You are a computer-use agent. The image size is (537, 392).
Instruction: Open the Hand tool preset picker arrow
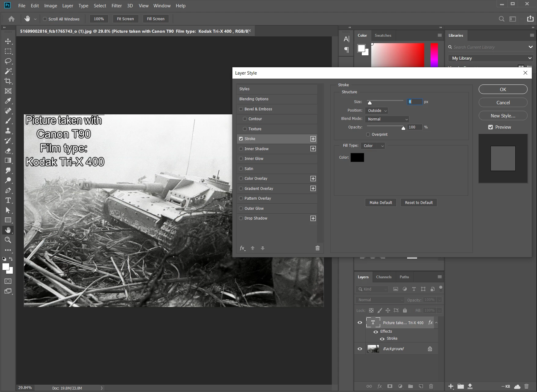point(35,19)
